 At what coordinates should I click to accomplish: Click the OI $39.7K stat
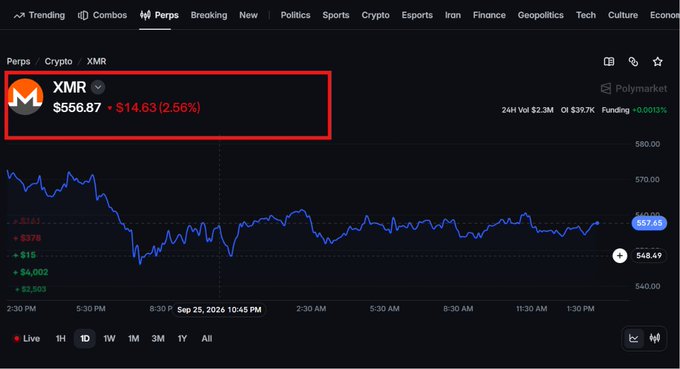(578, 110)
